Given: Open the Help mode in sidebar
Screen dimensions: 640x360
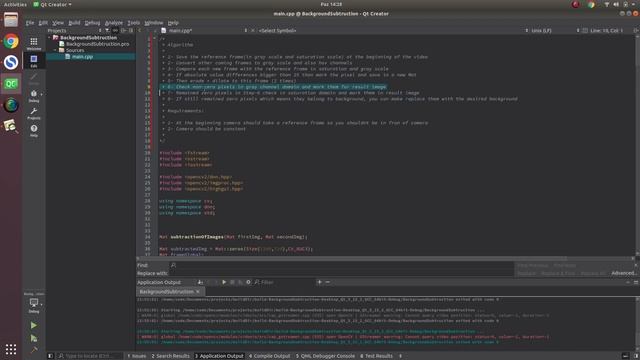Looking at the screenshot, I should point(34,130).
